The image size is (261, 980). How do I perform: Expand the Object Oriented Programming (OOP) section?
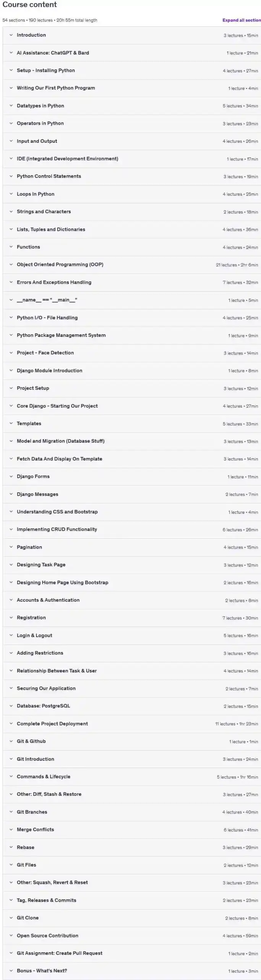(132, 265)
